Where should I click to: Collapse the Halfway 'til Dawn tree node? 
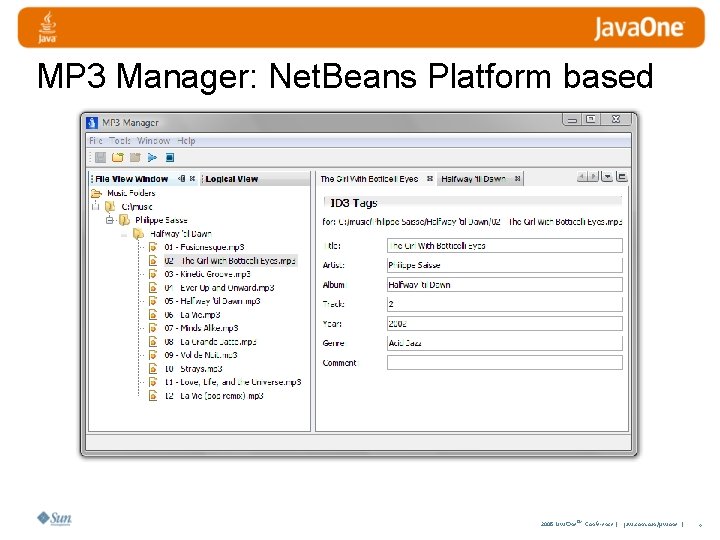point(124,234)
